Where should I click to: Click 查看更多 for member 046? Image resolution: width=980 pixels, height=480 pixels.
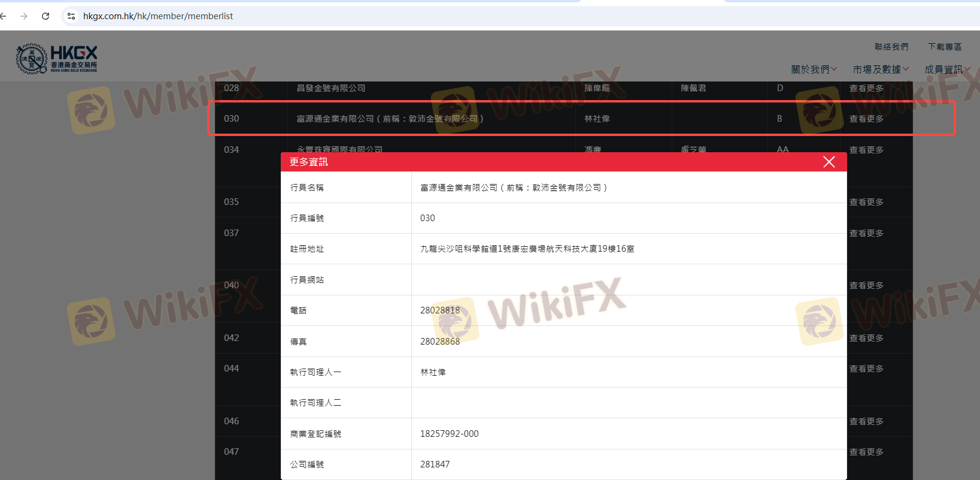point(866,421)
